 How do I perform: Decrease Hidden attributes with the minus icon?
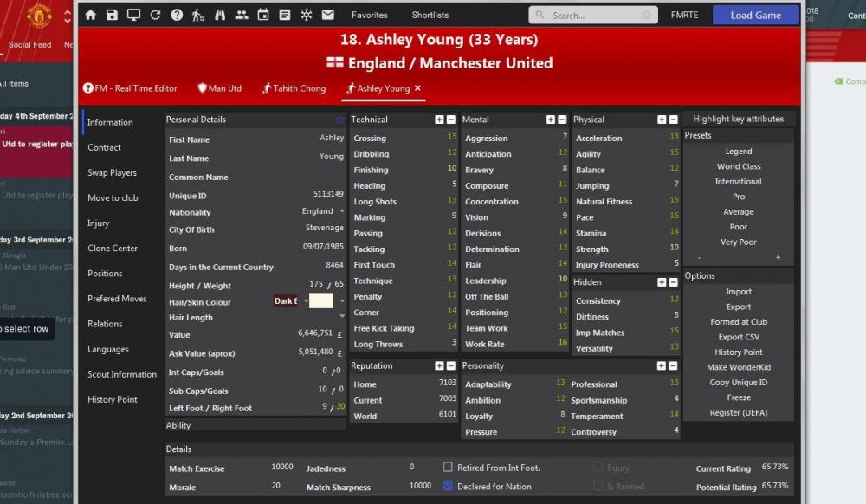click(673, 282)
